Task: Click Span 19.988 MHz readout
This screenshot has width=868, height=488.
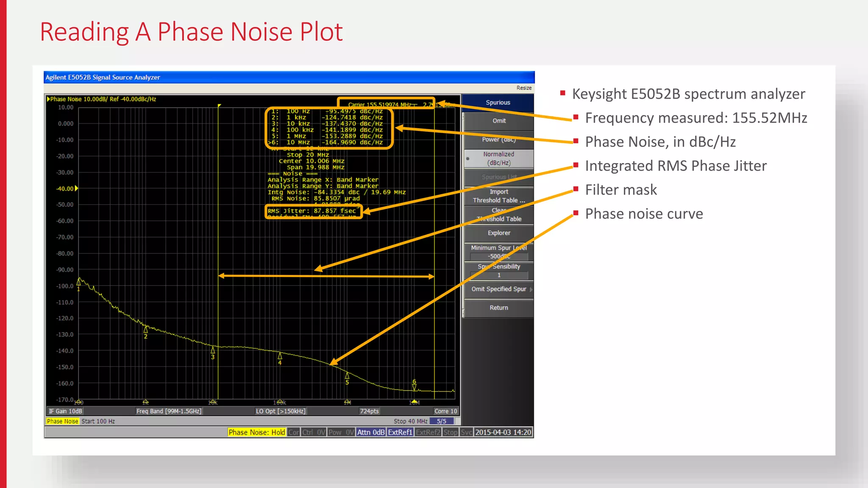Action: coord(316,168)
